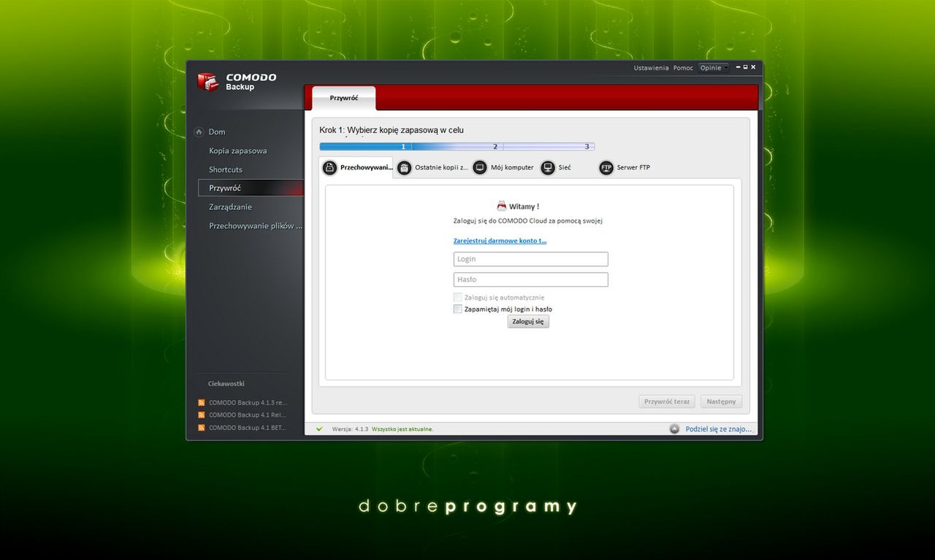Viewport: 935px width, 560px height.
Task: Open the Podziel się ze znajo... link
Action: click(x=719, y=429)
